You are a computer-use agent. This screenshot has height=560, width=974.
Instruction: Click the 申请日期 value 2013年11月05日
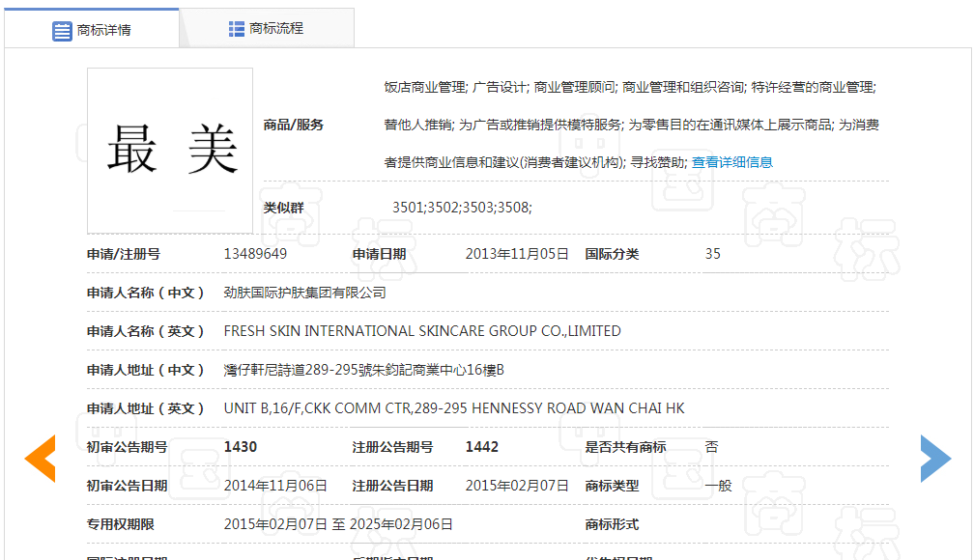click(517, 254)
